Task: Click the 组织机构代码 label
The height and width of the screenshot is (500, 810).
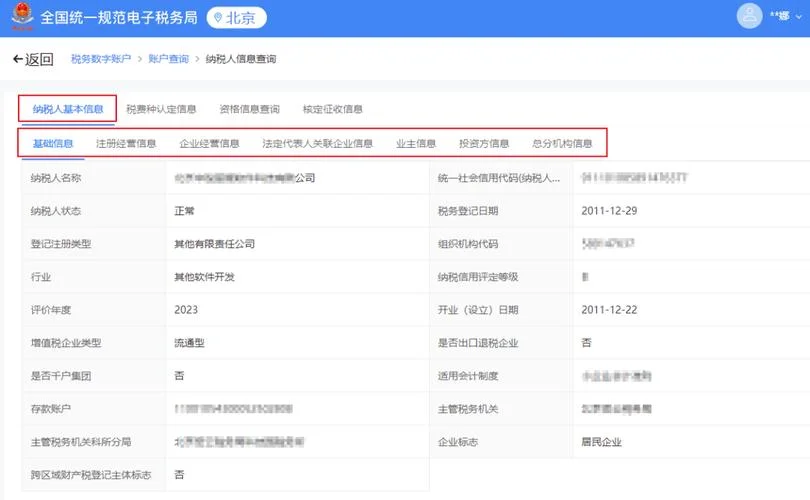Action: coord(468,244)
